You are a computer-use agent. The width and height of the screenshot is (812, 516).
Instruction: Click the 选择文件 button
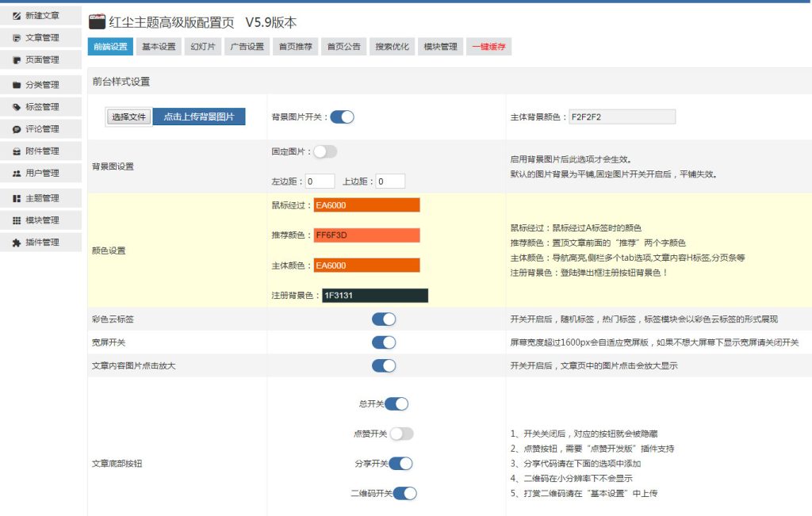pos(128,117)
